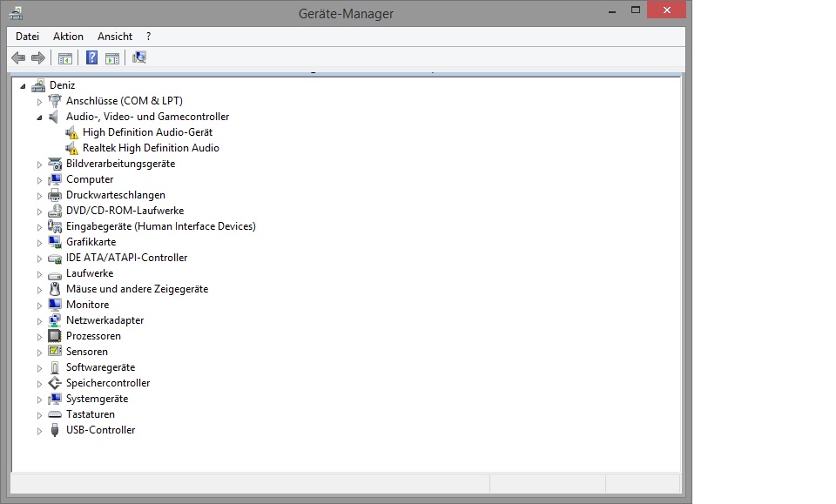This screenshot has width=836, height=504.
Task: Collapse the Audio-, Video- und Gamecontroller node
Action: point(39,118)
